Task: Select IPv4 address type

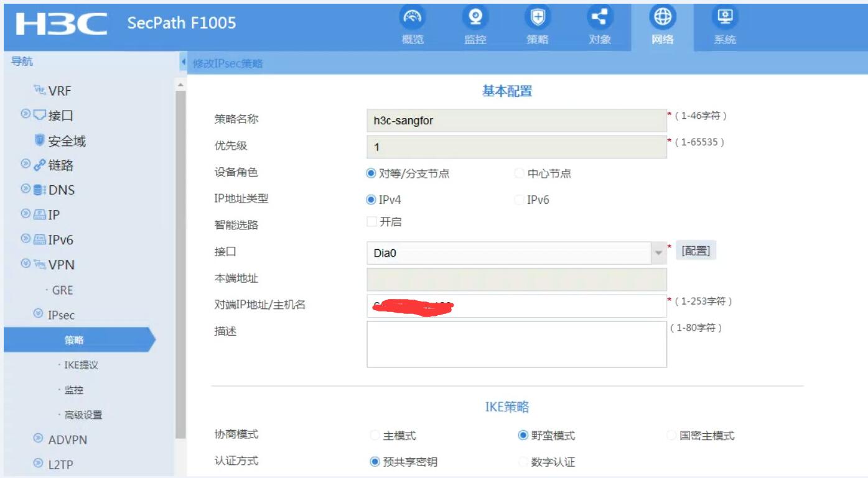Action: 371,200
